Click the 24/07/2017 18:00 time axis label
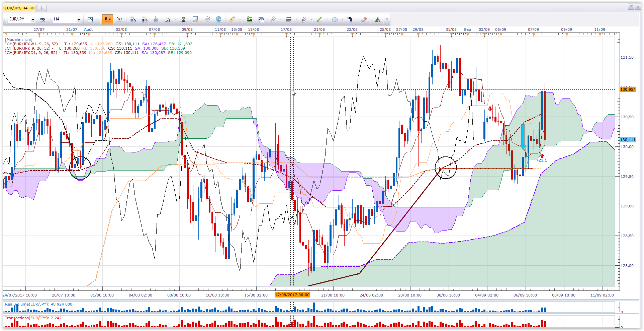The image size is (644, 331). [20, 295]
